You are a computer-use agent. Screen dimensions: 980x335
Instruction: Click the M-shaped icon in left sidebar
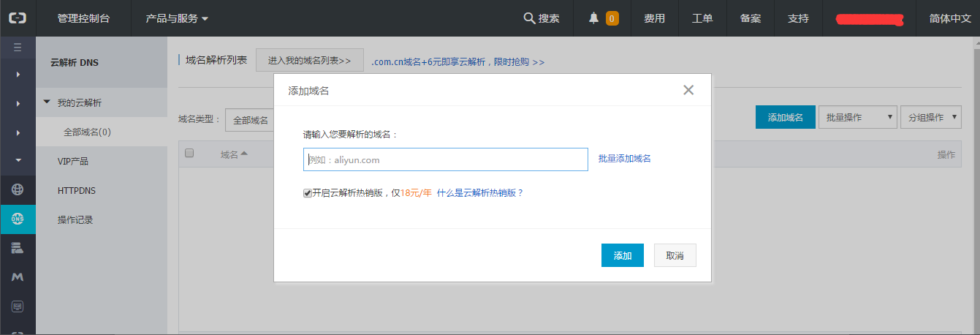click(18, 277)
